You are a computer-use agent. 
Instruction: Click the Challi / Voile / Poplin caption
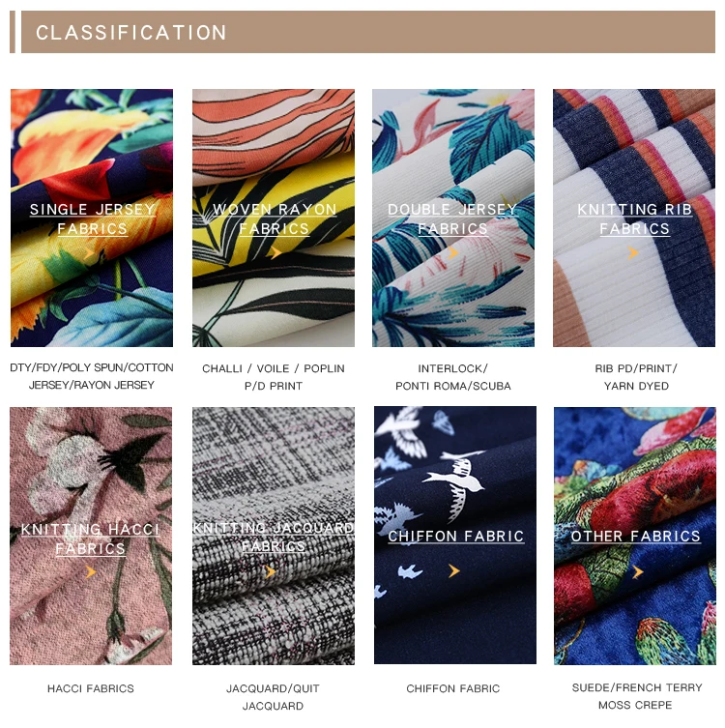[x=274, y=368]
